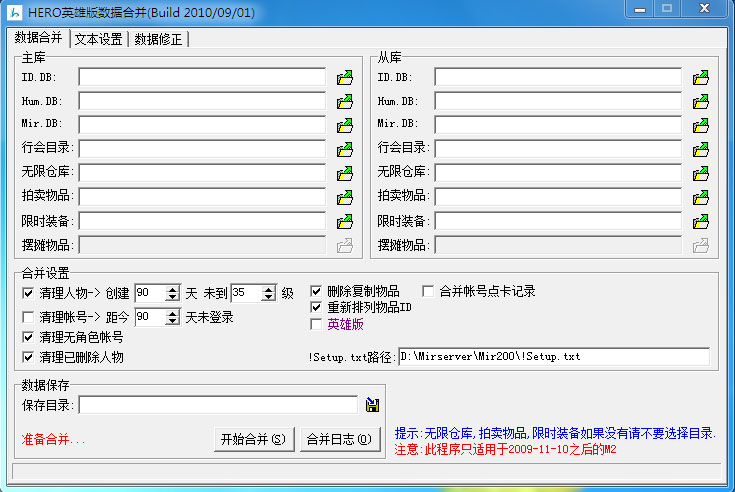Increase 距今 days spinner value

click(172, 313)
